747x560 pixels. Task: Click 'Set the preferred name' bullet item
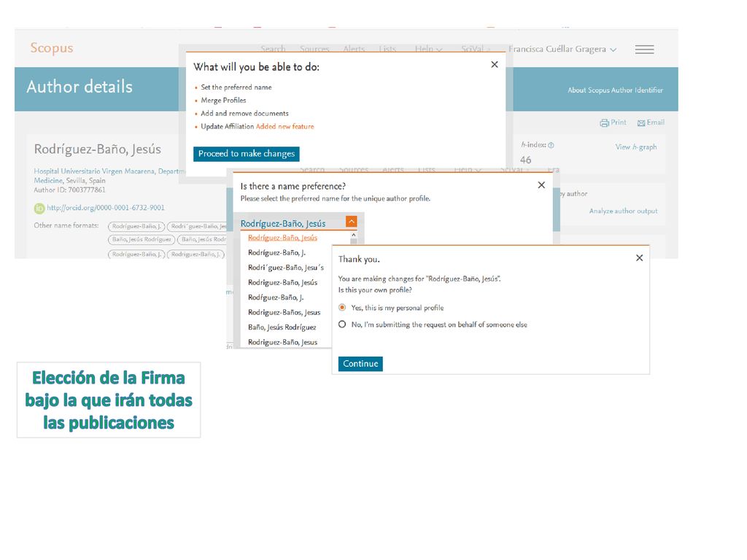(x=236, y=87)
